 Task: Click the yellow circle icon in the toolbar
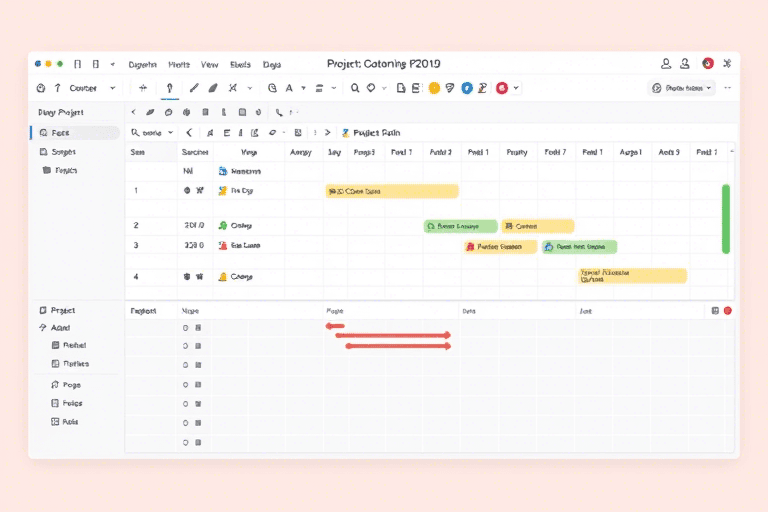pos(434,88)
